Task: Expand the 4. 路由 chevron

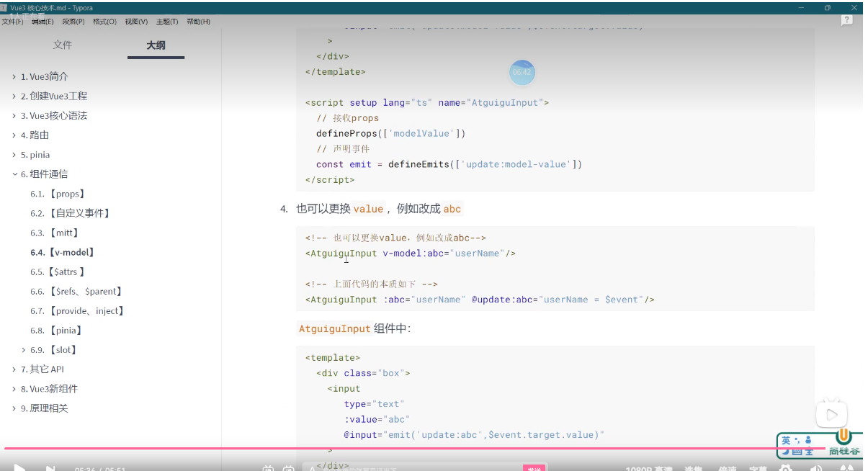Action: pos(14,135)
